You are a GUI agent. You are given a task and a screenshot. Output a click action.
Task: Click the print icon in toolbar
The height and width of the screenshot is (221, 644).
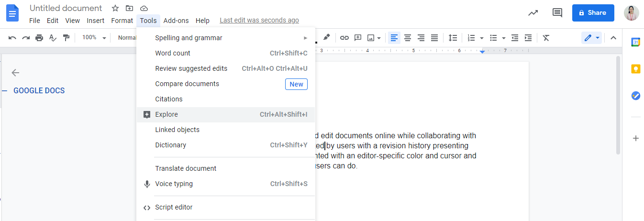coord(39,38)
